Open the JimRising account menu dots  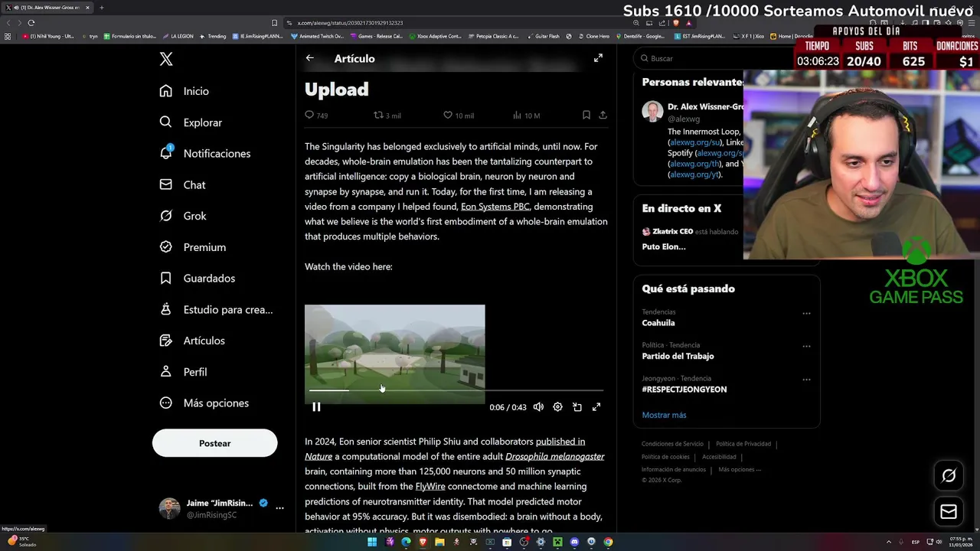pyautogui.click(x=279, y=508)
